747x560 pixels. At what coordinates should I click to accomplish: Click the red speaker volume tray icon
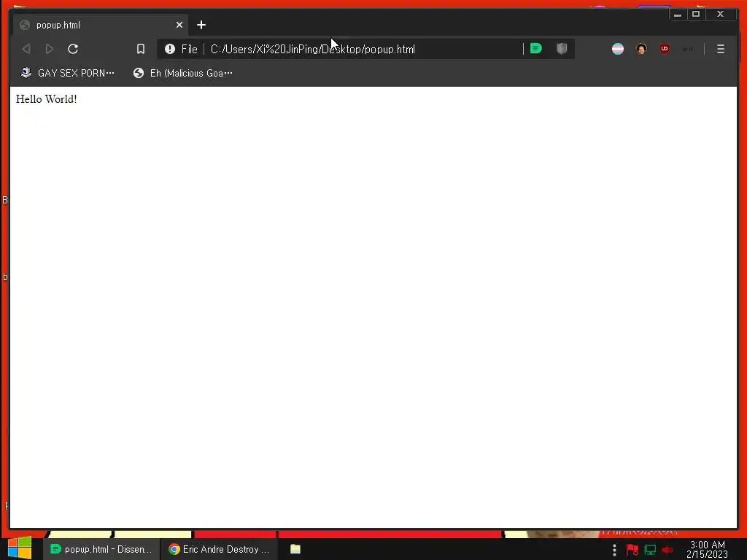click(667, 550)
